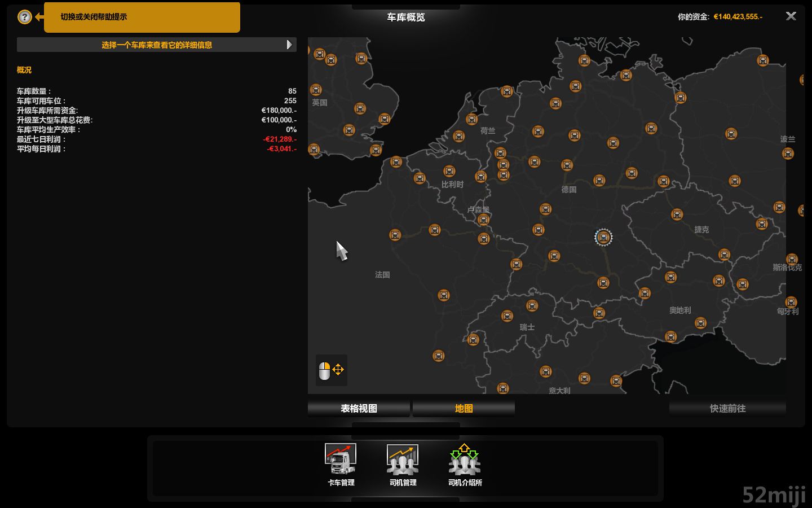812x508 pixels.
Task: Click the orange 切换或关闭帮助提示 tooltip
Action: point(142,17)
